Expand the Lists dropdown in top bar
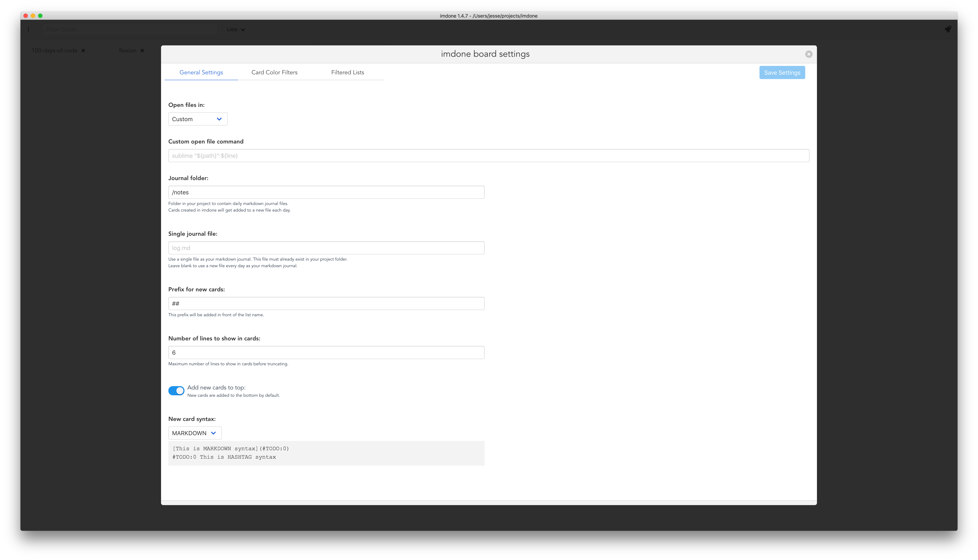This screenshot has width=978, height=560. (235, 30)
